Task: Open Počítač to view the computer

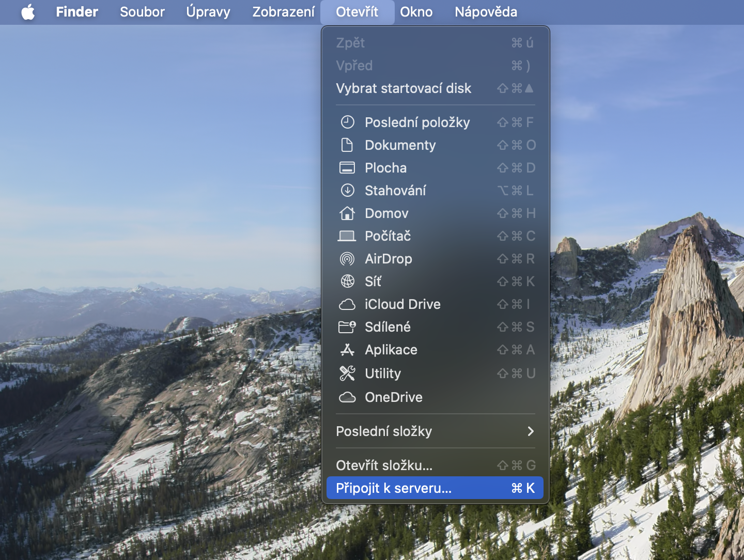Action: [x=388, y=236]
